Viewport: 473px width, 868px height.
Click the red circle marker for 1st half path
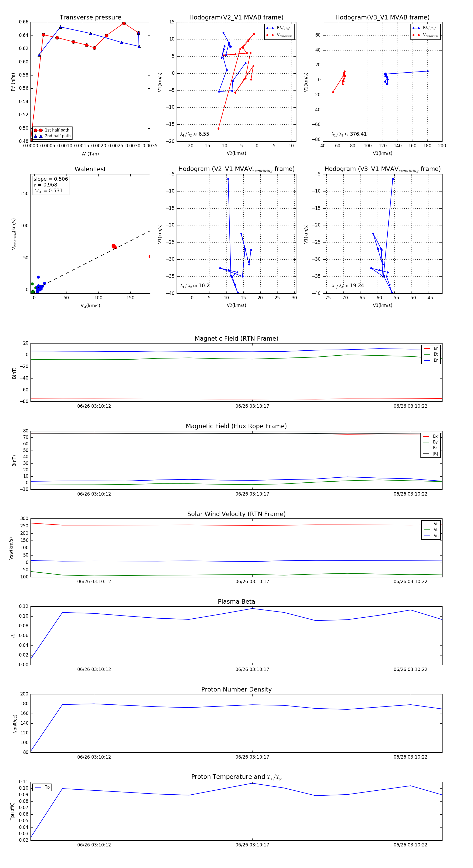[38, 130]
